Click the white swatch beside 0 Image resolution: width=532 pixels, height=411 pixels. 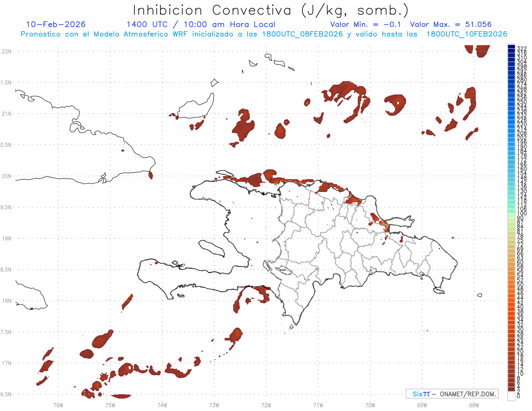tap(511, 396)
